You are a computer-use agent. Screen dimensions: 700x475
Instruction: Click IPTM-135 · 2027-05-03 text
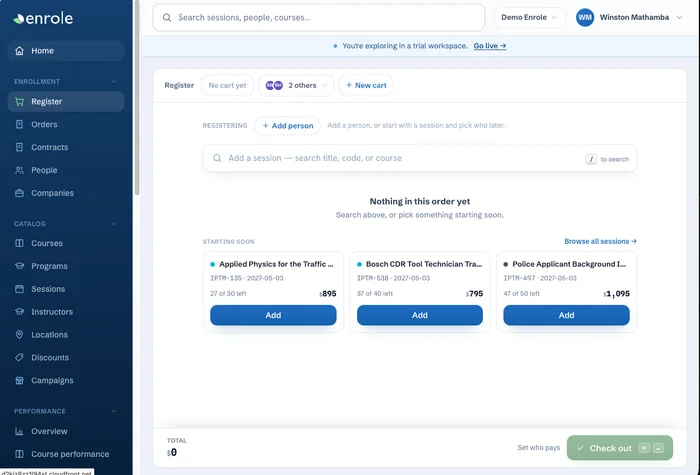pos(247,278)
